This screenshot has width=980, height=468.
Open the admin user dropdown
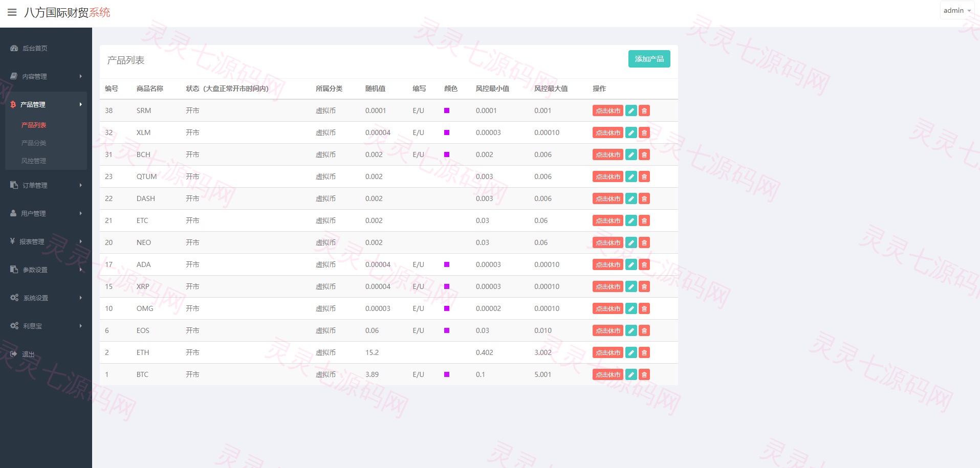(x=957, y=10)
